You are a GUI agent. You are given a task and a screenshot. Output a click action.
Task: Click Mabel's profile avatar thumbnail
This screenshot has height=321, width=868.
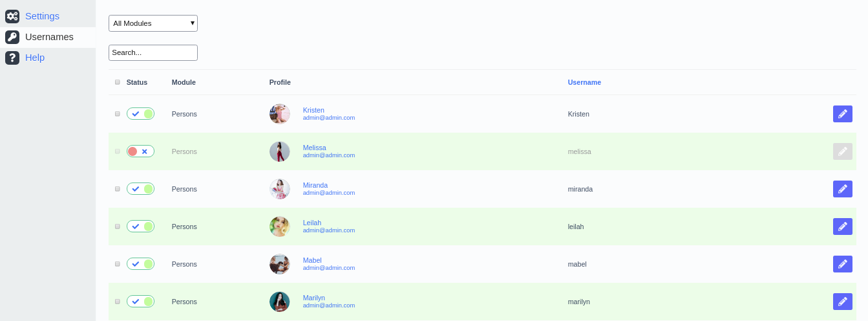click(279, 264)
